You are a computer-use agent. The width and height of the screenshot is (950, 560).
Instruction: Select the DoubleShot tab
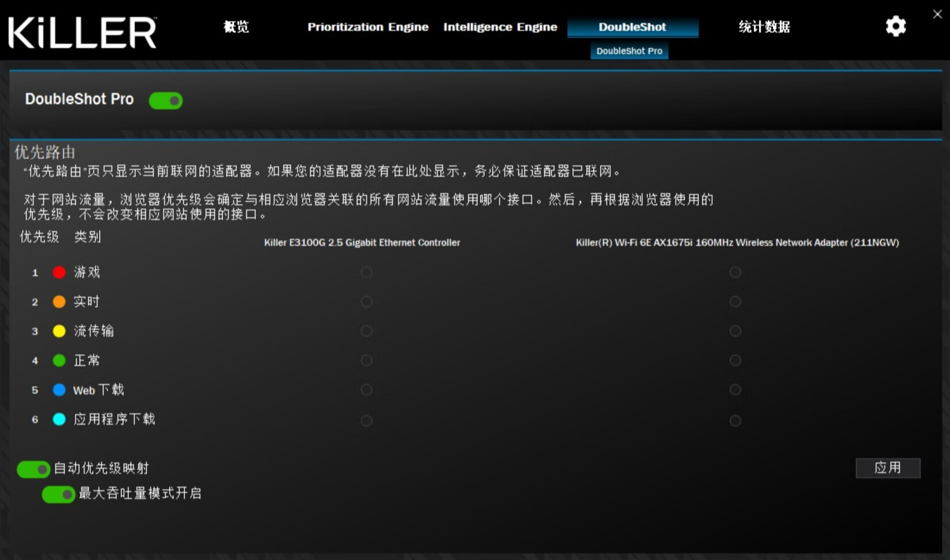coord(633,27)
